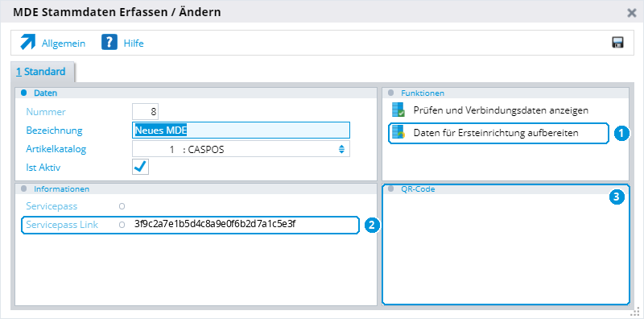This screenshot has width=644, height=319.
Task: Click the Bezeichnung field with Neues MDE
Action: (241, 130)
